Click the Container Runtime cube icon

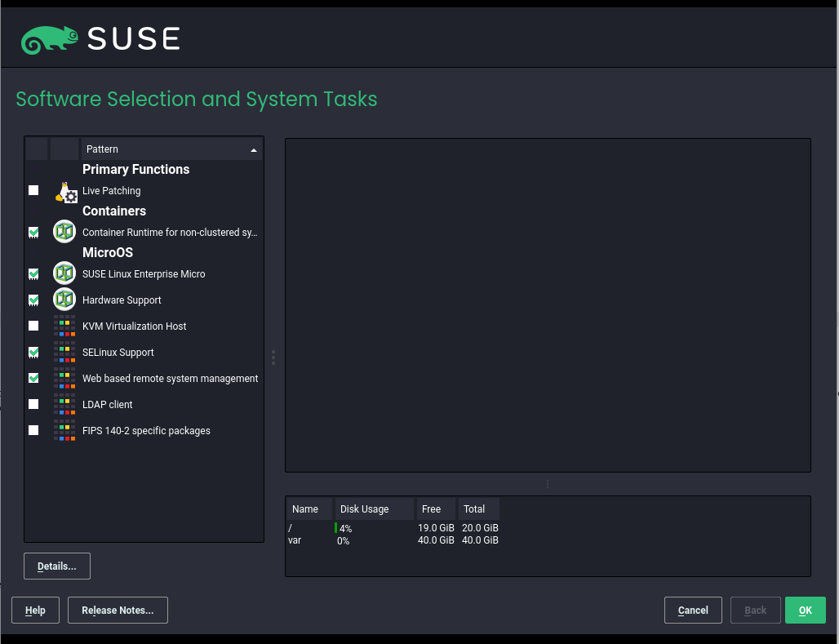coord(64,232)
